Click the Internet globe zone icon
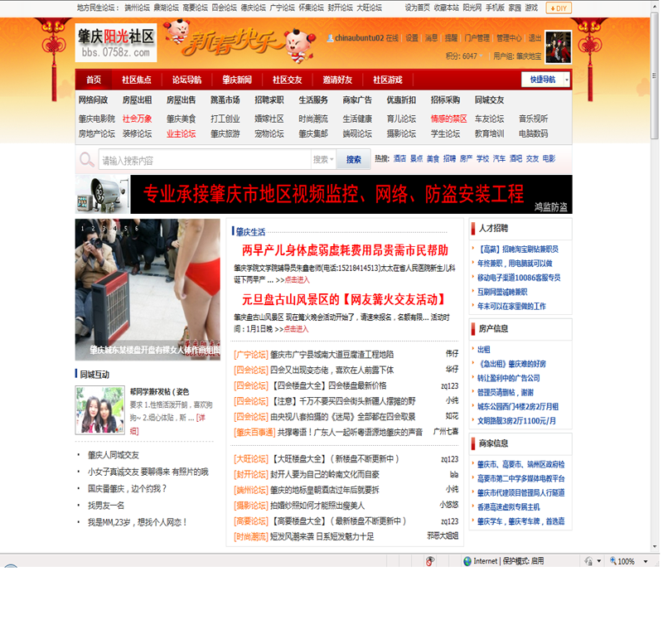 467,561
